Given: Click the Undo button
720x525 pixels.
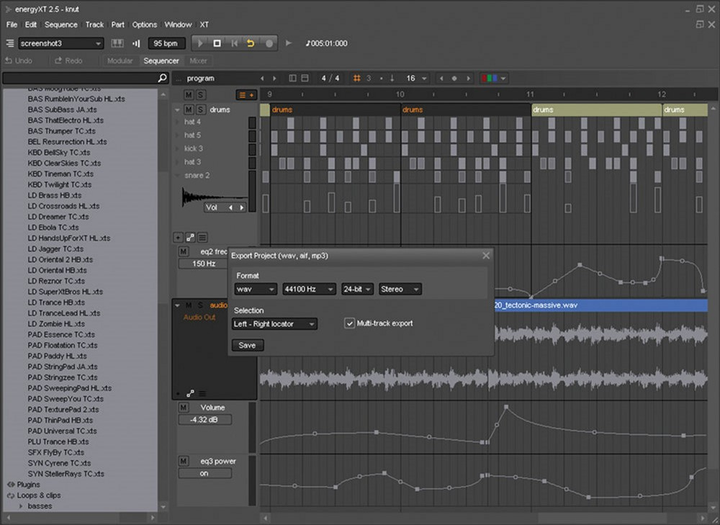Looking at the screenshot, I should tap(18, 61).
